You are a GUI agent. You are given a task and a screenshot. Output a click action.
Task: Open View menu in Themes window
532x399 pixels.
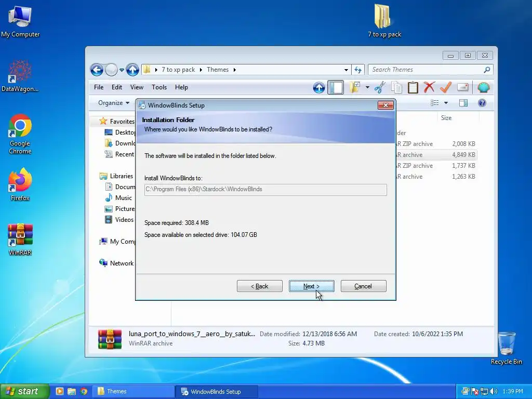137,87
